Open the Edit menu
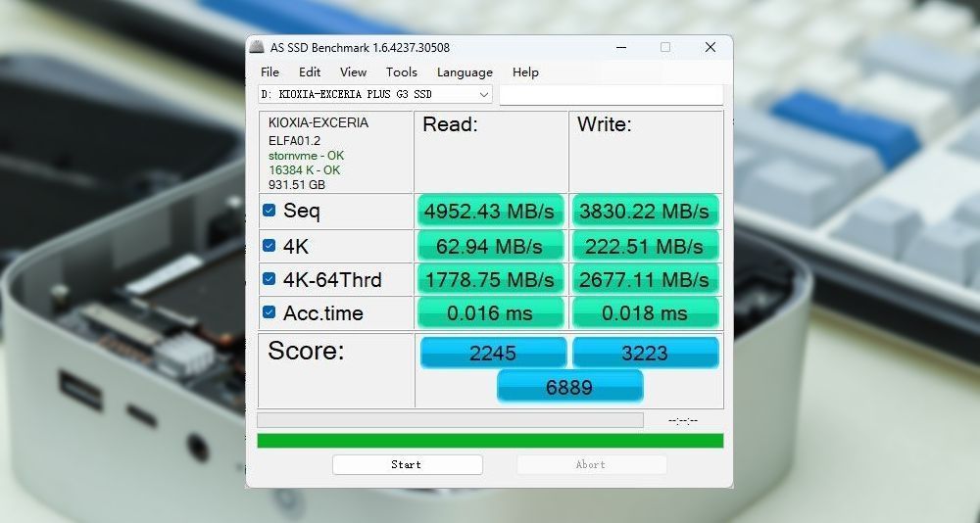 [310, 72]
